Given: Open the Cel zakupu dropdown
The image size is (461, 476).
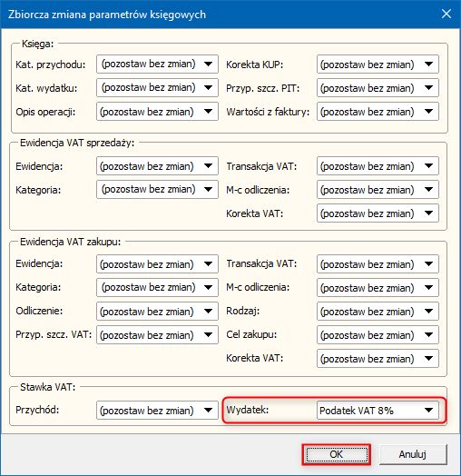Looking at the screenshot, I should coord(378,335).
